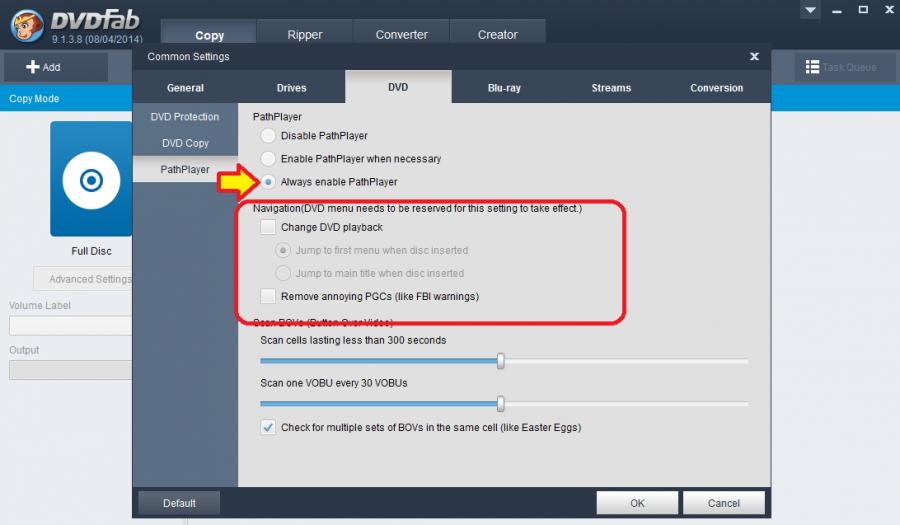
Task: Open the title bar dropdown arrow menu
Action: 810,10
